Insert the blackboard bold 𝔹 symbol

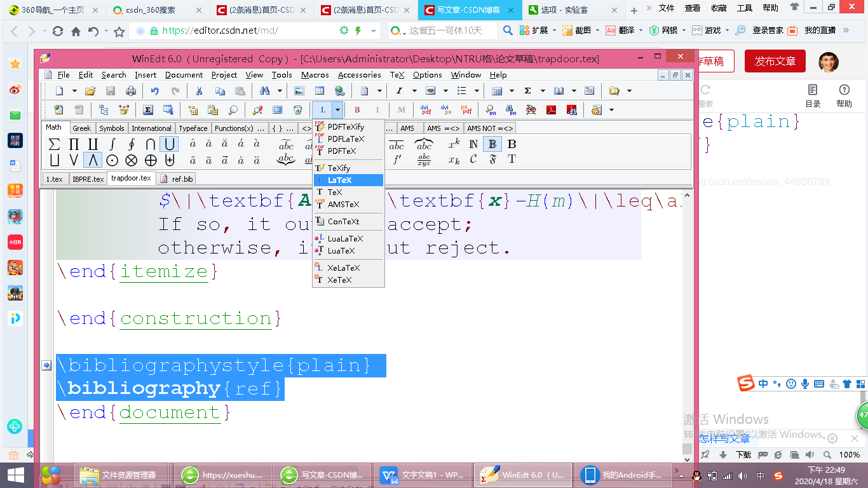point(492,144)
